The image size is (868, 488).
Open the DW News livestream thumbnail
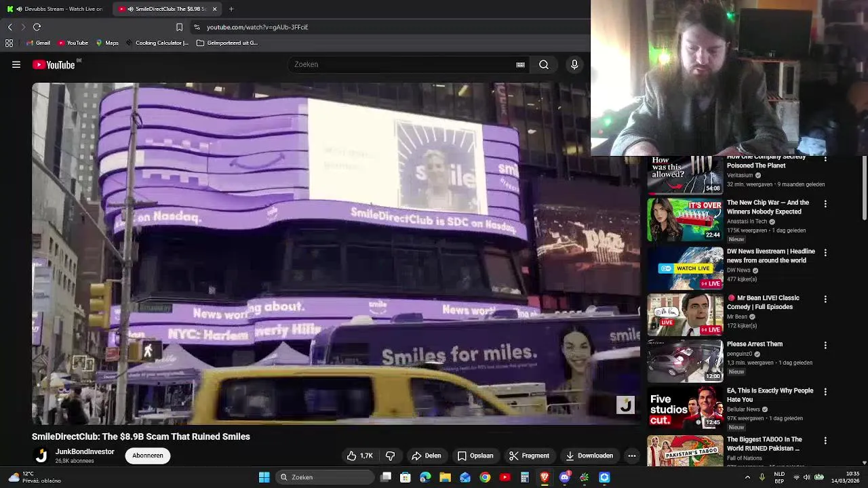(x=685, y=268)
